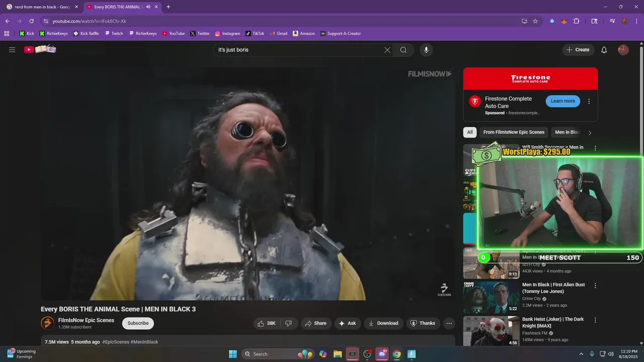This screenshot has width=644, height=362.
Task: Open File Explorer from the taskbar
Action: point(338,354)
